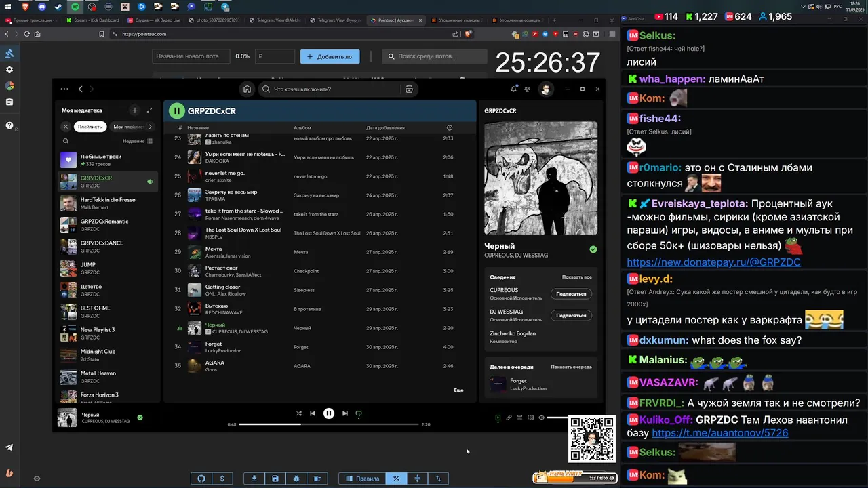This screenshot has width=868, height=488.
Task: Follow CUPREOUS with Подписаться button
Action: pos(571,293)
